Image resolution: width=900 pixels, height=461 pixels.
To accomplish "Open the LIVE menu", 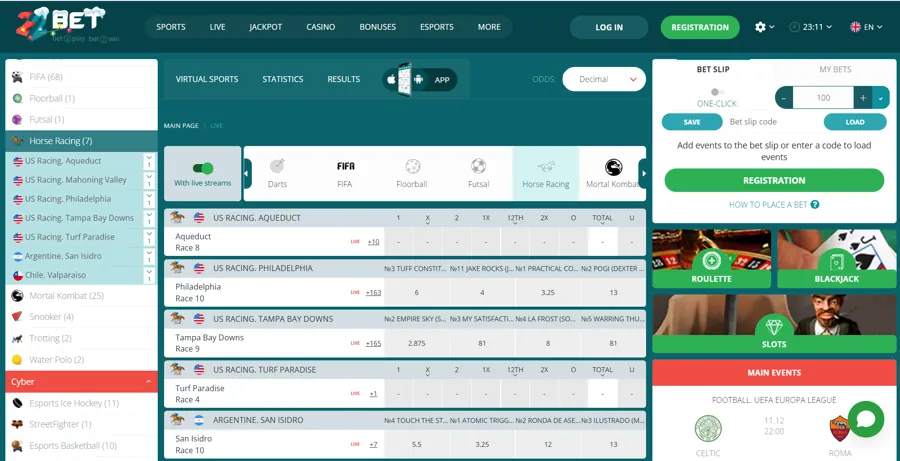I will point(218,27).
